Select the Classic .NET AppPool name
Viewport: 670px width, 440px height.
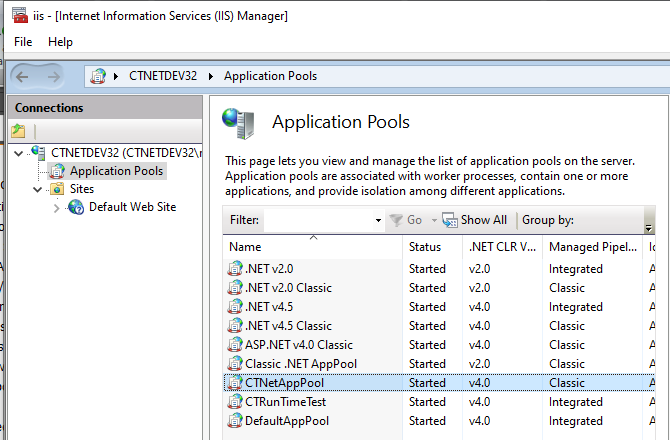[x=301, y=364]
